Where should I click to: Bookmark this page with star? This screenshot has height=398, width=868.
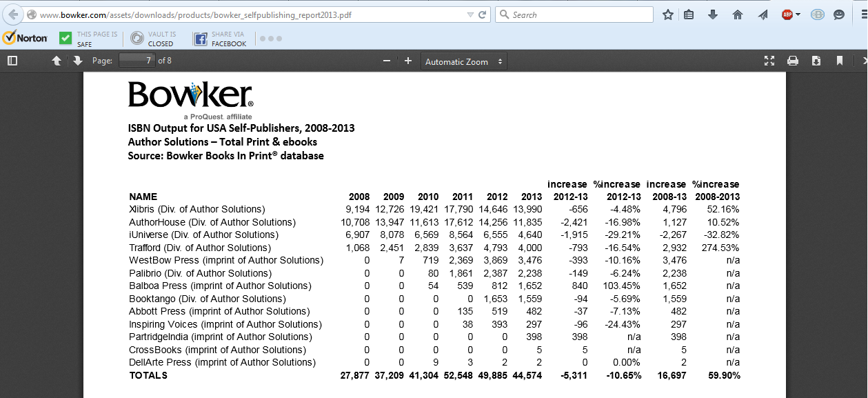667,14
